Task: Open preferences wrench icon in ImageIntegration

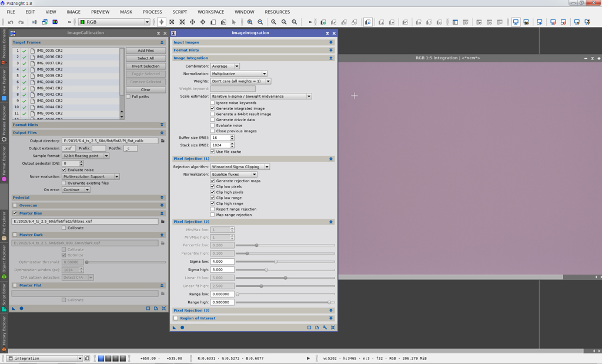Action: pos(325,328)
